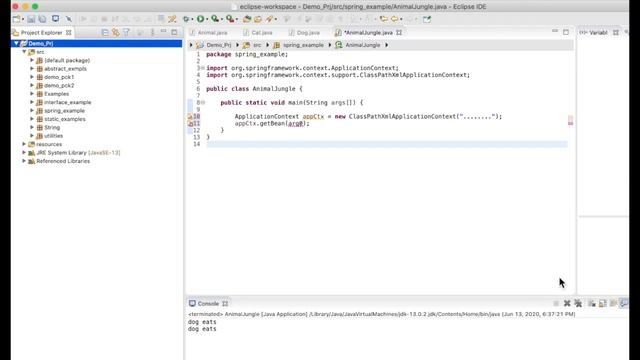Click the filter icon in Project Explorer
The width and height of the screenshot is (640, 360).
click(127, 32)
